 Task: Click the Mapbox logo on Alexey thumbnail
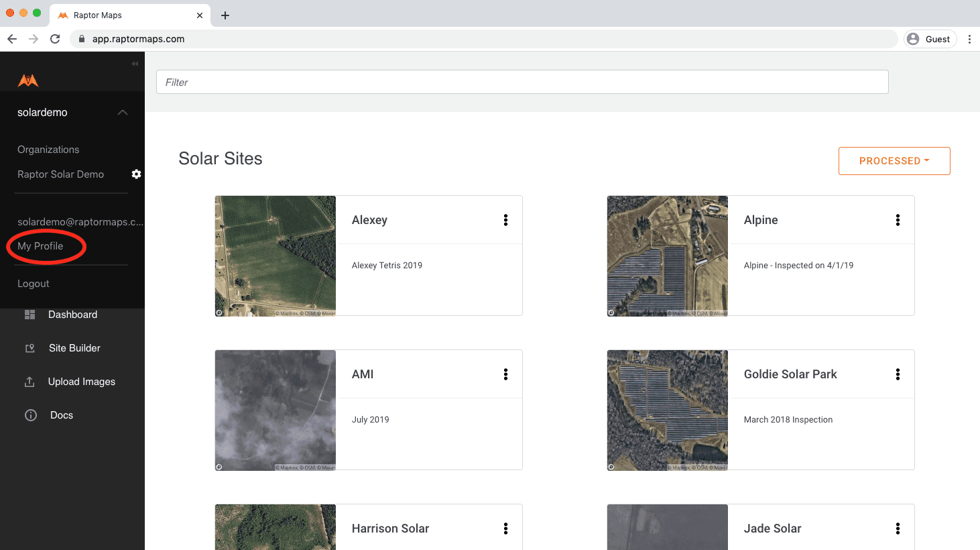[219, 313]
